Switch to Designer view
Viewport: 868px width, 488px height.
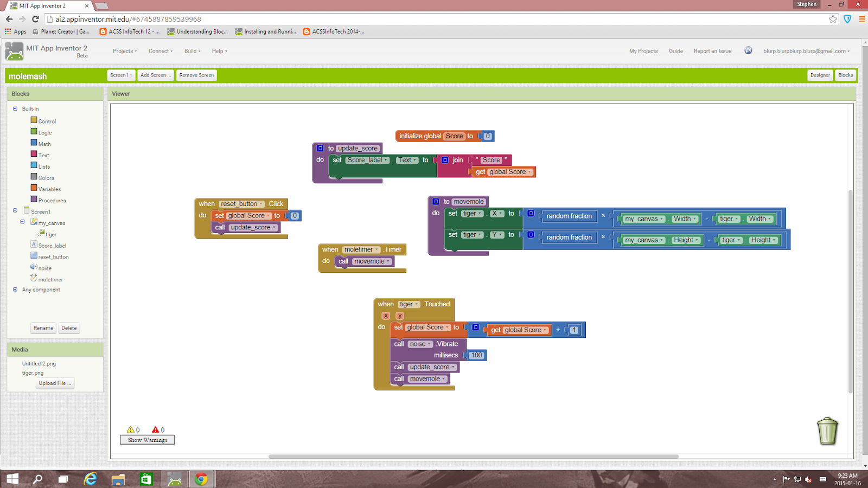(x=820, y=75)
